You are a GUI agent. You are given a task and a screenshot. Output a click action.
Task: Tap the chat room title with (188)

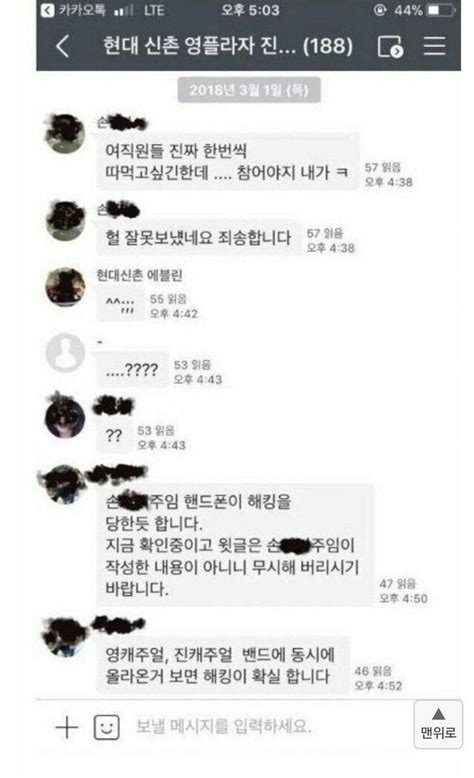[228, 46]
